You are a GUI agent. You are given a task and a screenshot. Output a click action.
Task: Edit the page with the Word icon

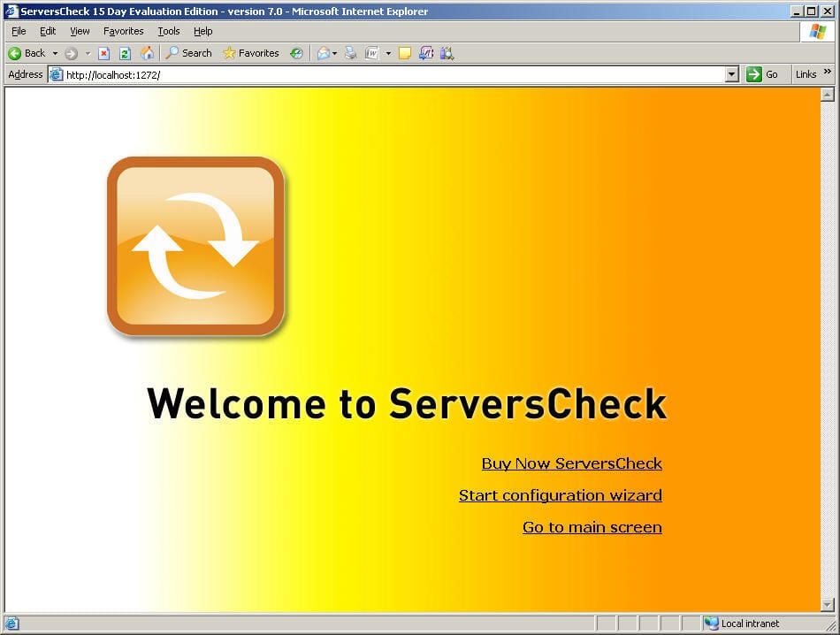371,53
